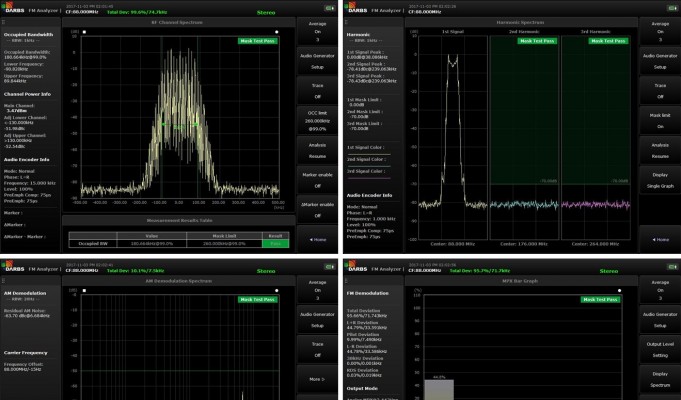
Task: Open Audio Generator Setup in AM Demodulation screen
Action: coord(317,320)
